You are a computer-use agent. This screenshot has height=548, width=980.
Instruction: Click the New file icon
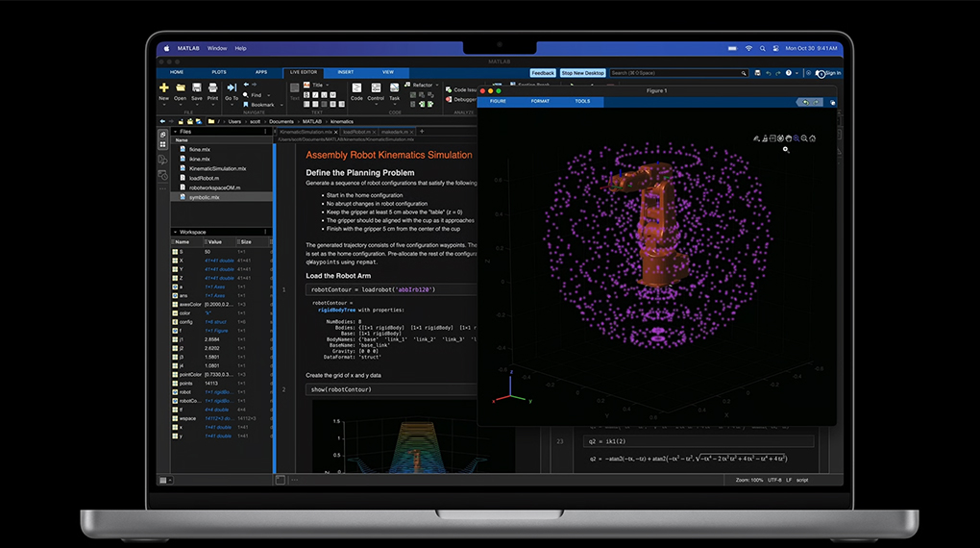pyautogui.click(x=164, y=88)
